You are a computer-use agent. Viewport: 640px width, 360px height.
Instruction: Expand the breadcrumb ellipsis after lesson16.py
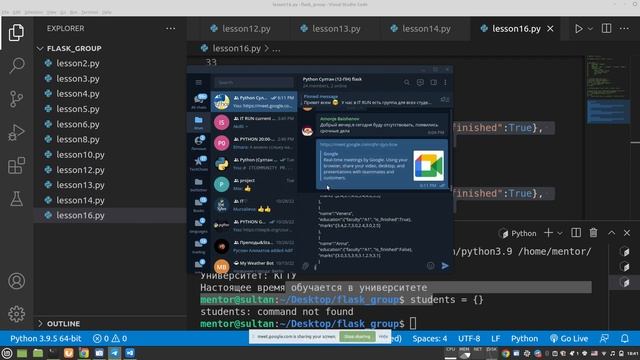coord(276,49)
